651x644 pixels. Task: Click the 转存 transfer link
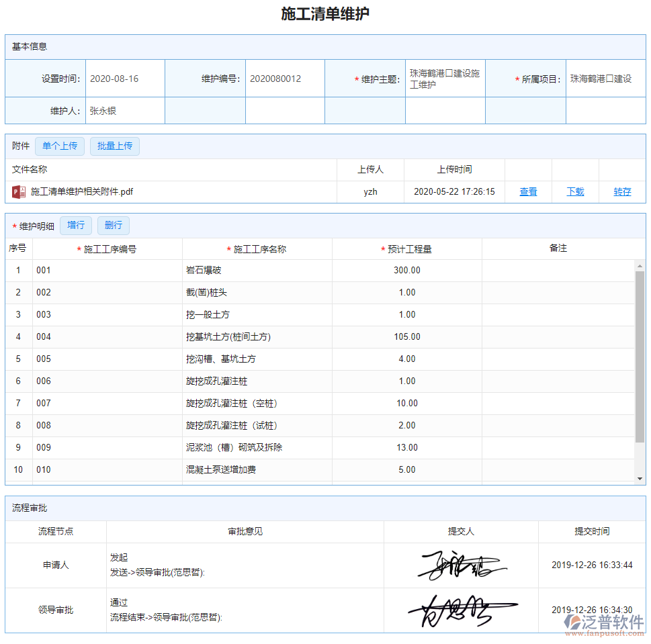click(x=621, y=191)
